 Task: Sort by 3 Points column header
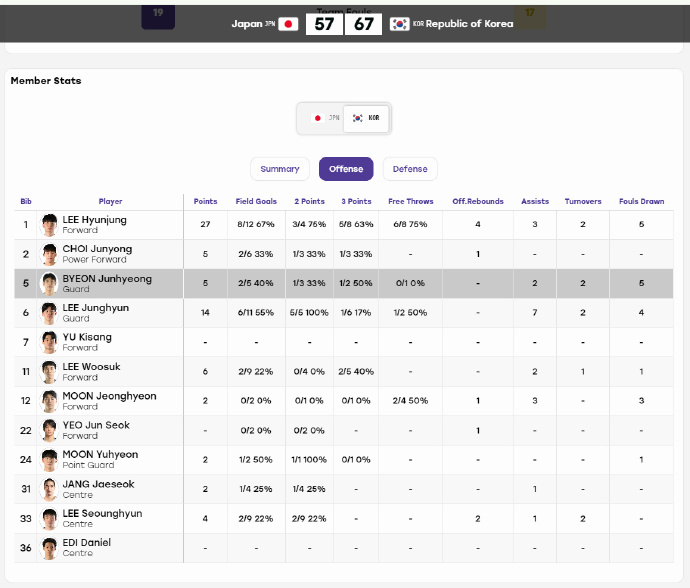point(356,201)
